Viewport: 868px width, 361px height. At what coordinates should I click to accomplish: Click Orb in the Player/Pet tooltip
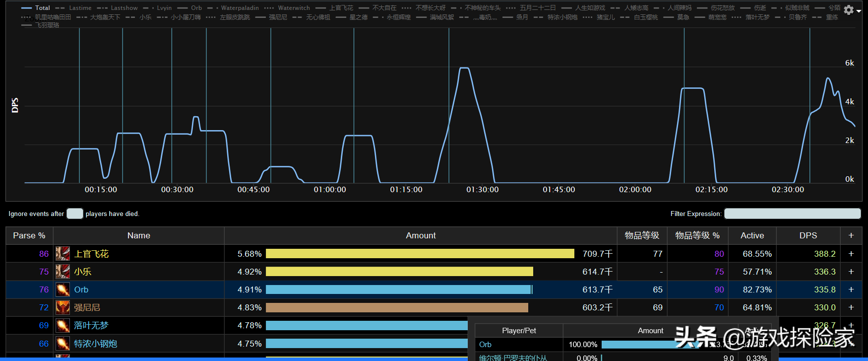click(x=485, y=344)
